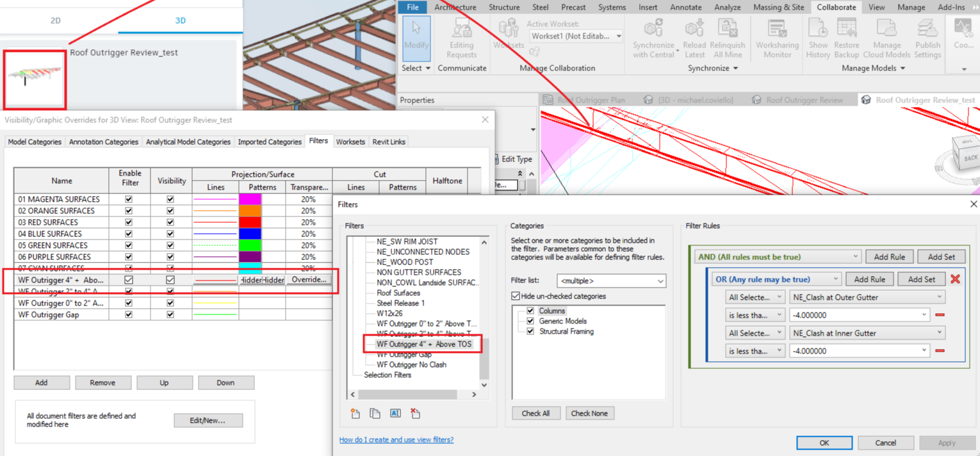This screenshot has height=456, width=980.
Task: Click OK in Filters dialog
Action: point(824,443)
